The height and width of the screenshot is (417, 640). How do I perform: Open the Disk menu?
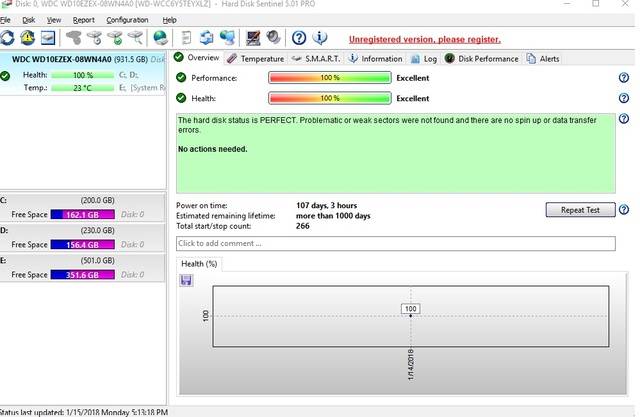pos(29,20)
